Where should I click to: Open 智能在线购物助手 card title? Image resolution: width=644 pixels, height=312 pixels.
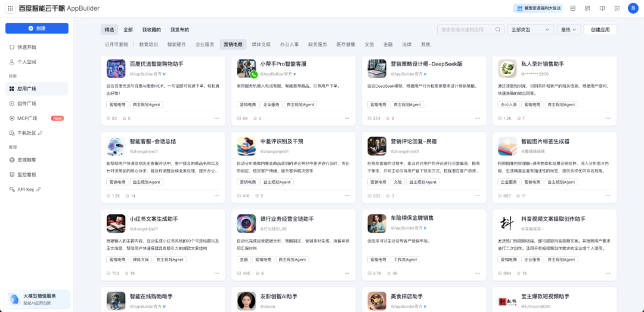point(151,296)
